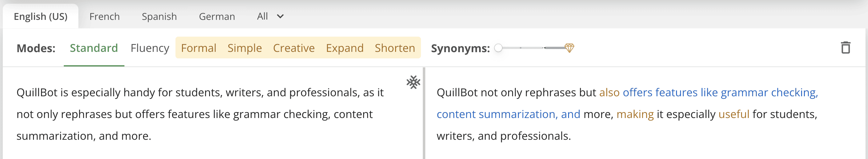Click the changed word 'making' in output

(635, 114)
